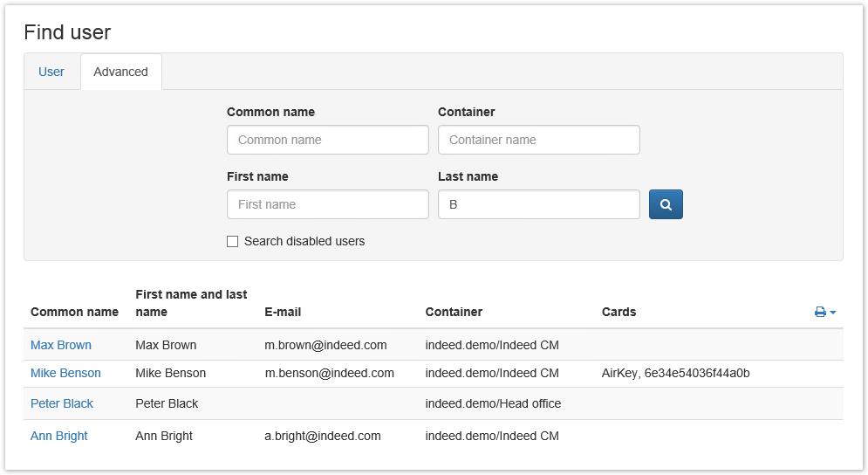Image resolution: width=868 pixels, height=475 pixels.
Task: Select the a.bright@indeed.com email cell
Action: click(x=323, y=436)
